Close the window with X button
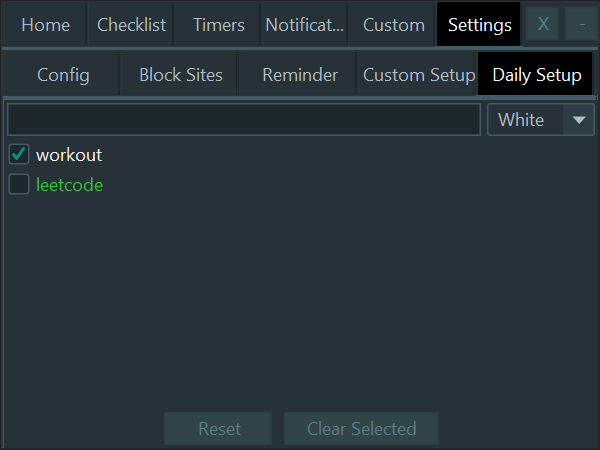The width and height of the screenshot is (600, 450). pos(543,25)
